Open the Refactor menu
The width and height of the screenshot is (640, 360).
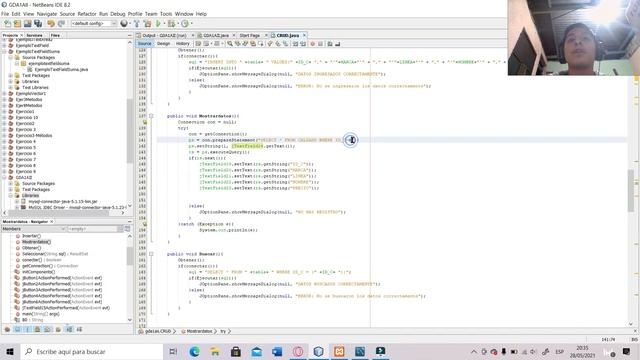click(87, 14)
